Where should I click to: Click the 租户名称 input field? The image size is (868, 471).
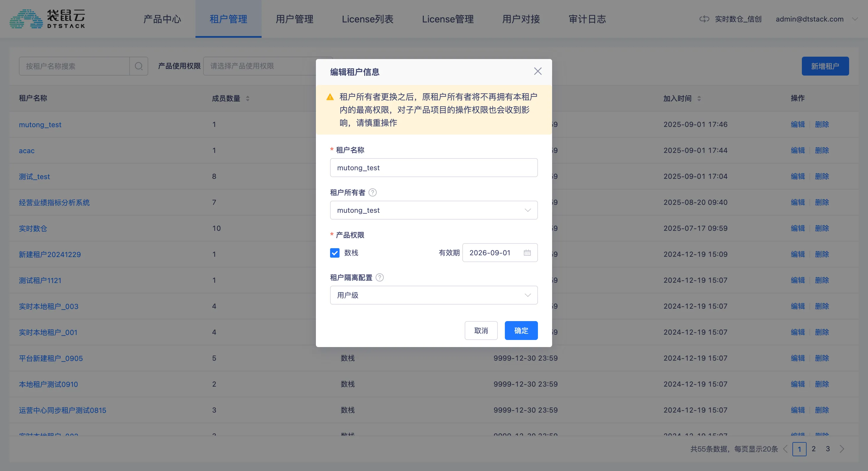(433, 168)
